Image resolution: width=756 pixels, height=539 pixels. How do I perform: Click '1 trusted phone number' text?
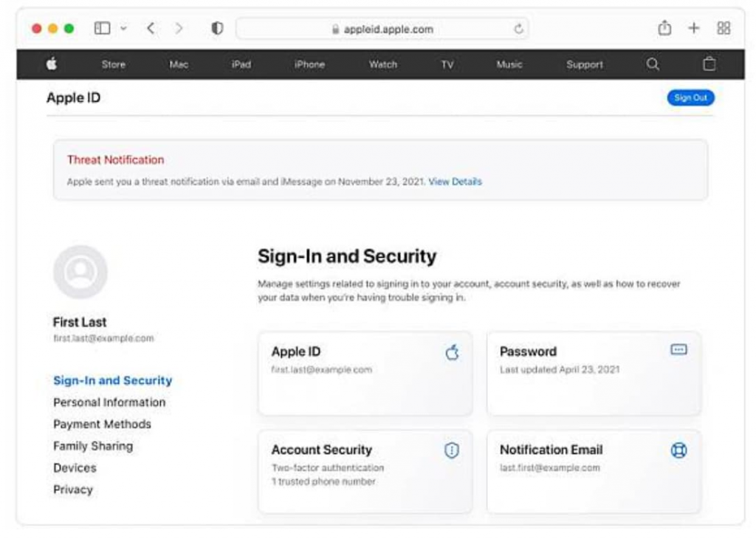tap(323, 481)
